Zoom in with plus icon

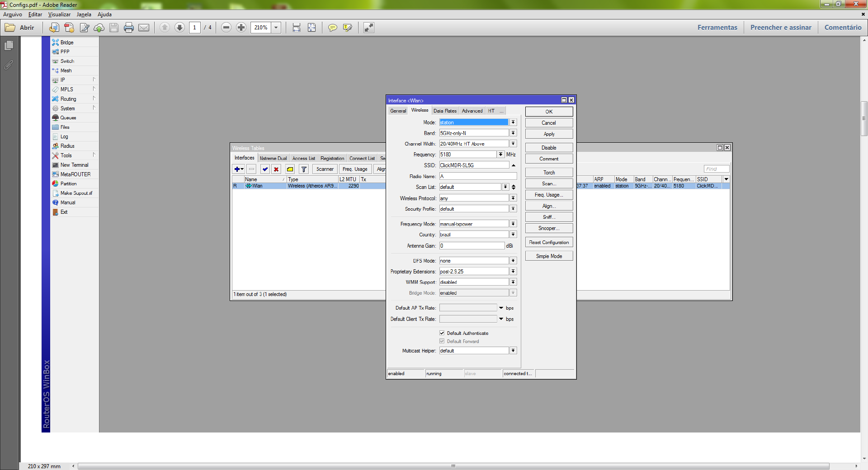click(241, 28)
